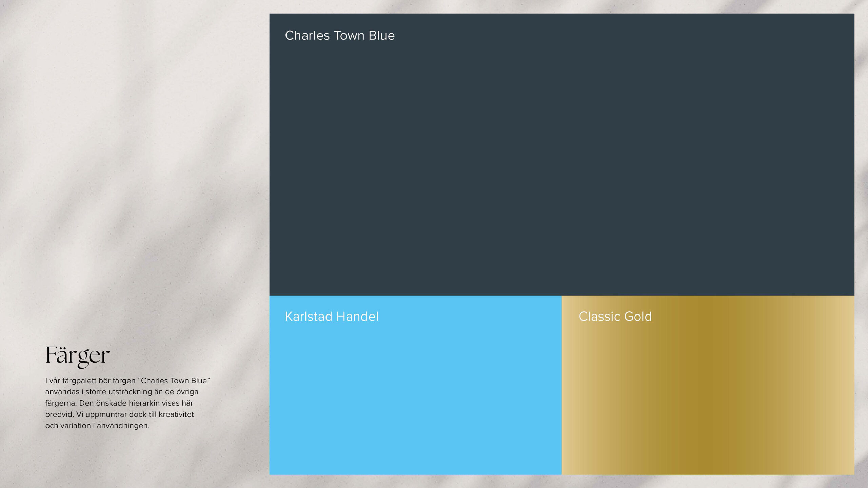The width and height of the screenshot is (868, 488).
Task: Click the line beginning "färgerna. Den önskade"
Action: [x=119, y=403]
